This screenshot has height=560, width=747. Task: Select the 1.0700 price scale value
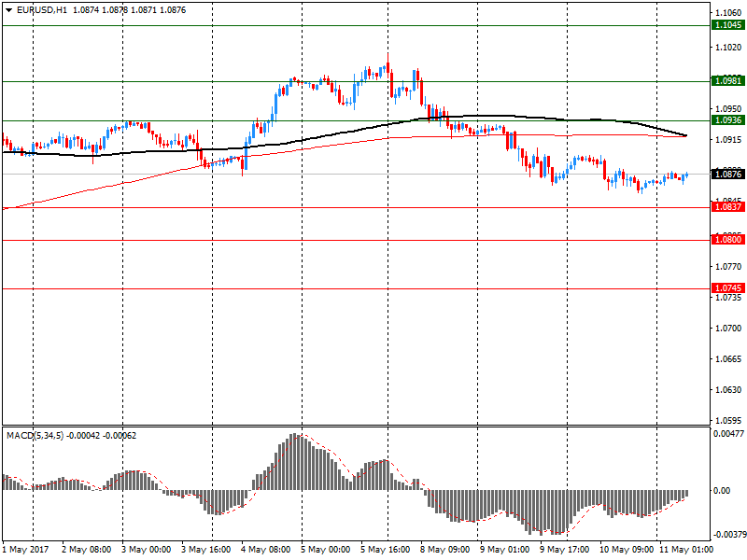coord(728,329)
